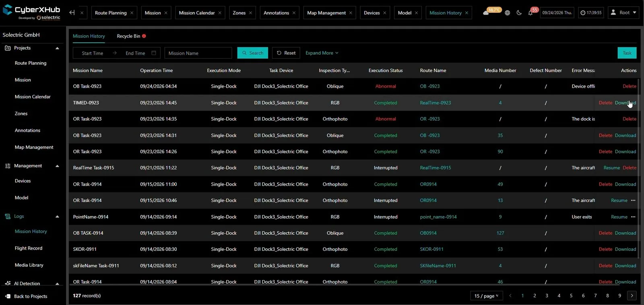Click the Recycle Bin red info badge

[144, 36]
